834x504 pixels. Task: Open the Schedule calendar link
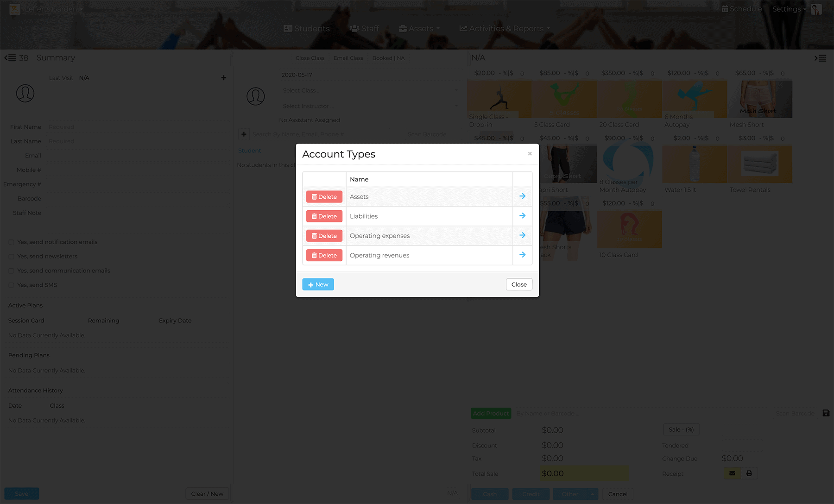click(x=742, y=9)
